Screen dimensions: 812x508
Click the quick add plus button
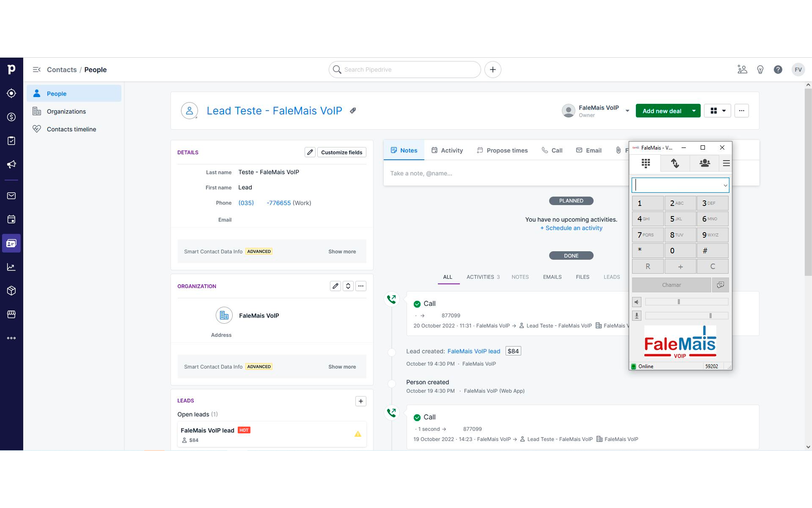pos(493,69)
